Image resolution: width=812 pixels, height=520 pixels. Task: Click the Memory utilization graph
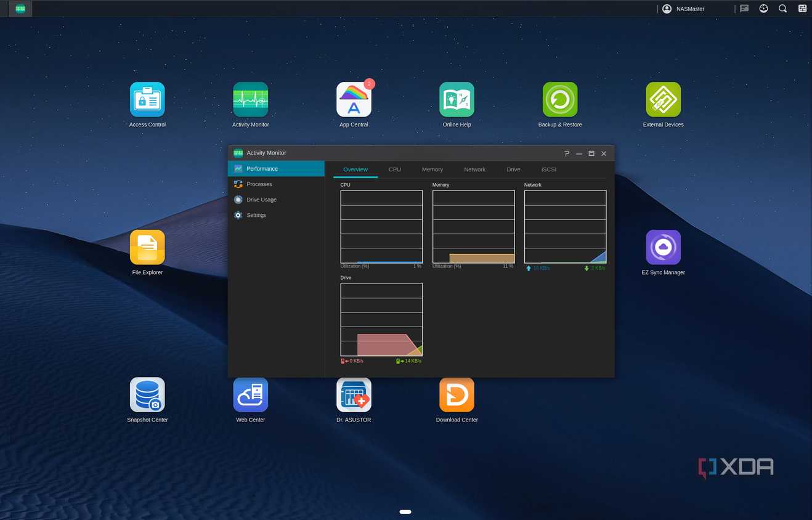pyautogui.click(x=473, y=227)
